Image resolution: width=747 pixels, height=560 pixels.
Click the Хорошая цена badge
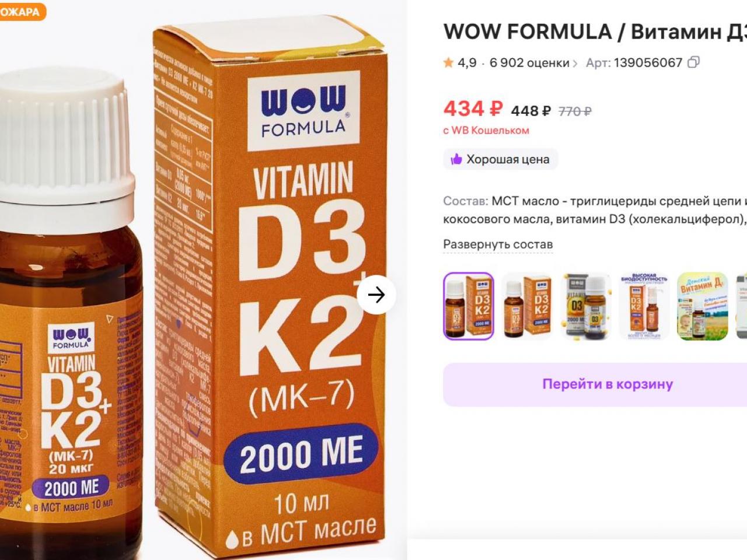click(501, 159)
